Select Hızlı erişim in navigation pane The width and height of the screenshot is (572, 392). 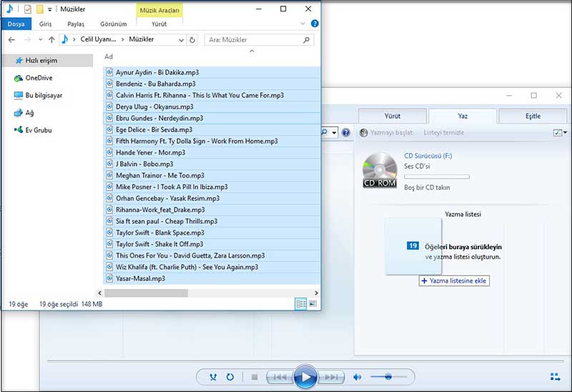click(x=41, y=61)
